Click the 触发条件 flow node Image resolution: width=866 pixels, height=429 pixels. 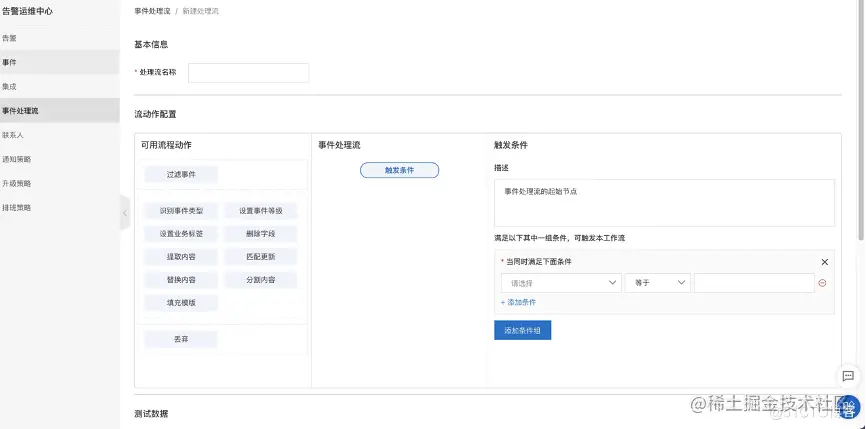tap(399, 170)
